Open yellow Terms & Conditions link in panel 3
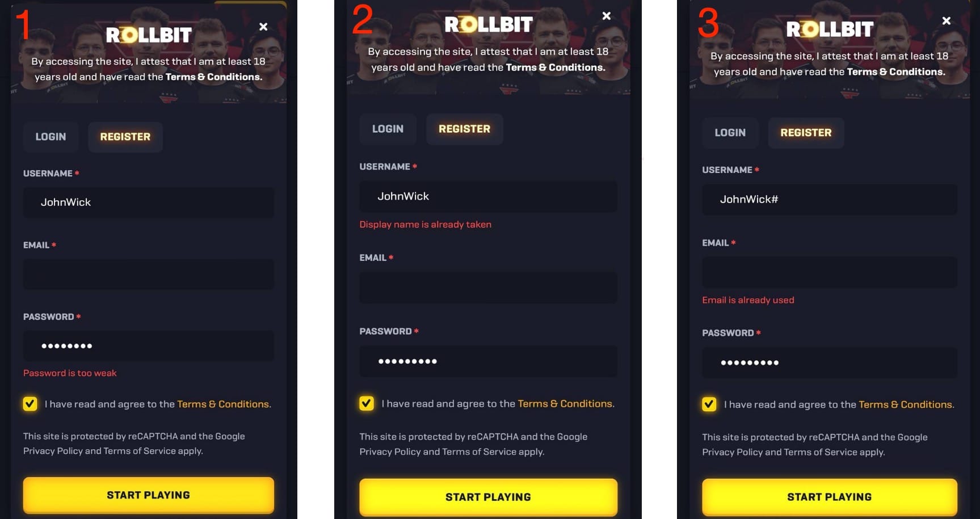Viewport: 980px width, 519px height. coord(906,404)
